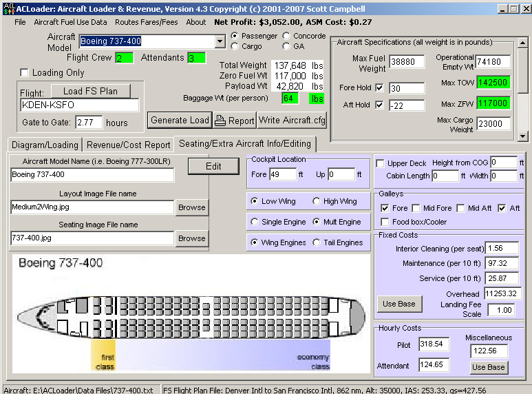Viewport: 532px width, 394px height.
Task: Select Tail Engines radio button
Action: [317, 242]
